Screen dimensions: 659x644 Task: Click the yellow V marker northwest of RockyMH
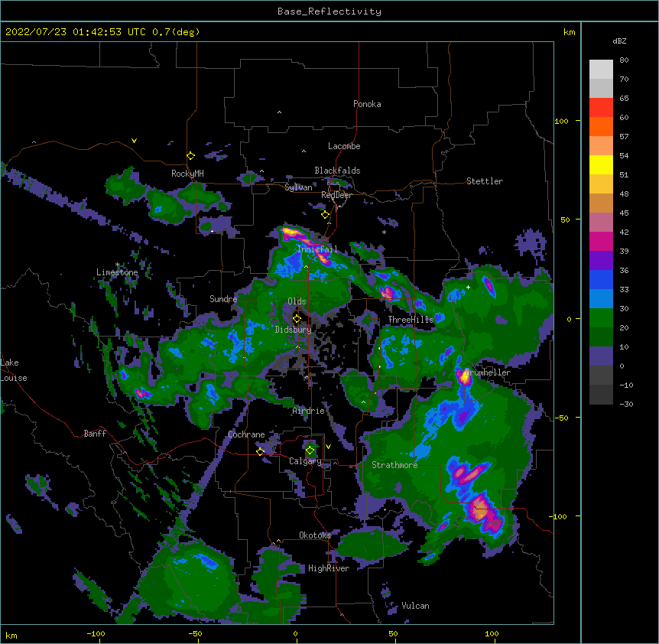pos(134,141)
